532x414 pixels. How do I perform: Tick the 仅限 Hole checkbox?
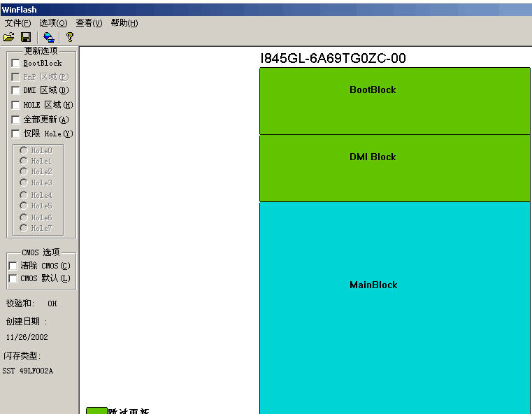click(x=16, y=134)
